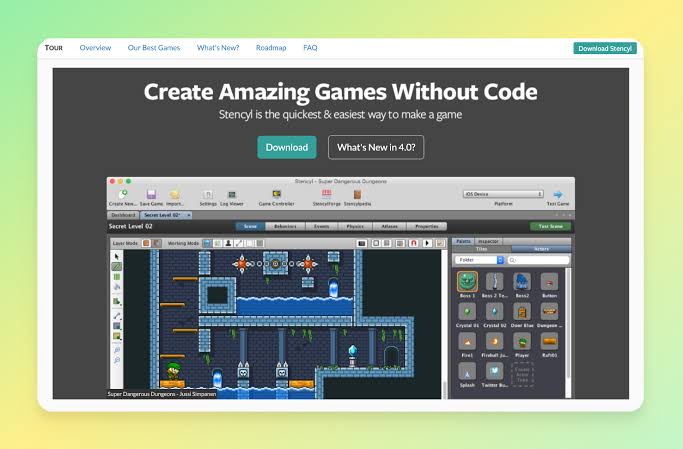Viewport: 683px width, 449px height.
Task: Open the Our Best Games link
Action: [154, 47]
